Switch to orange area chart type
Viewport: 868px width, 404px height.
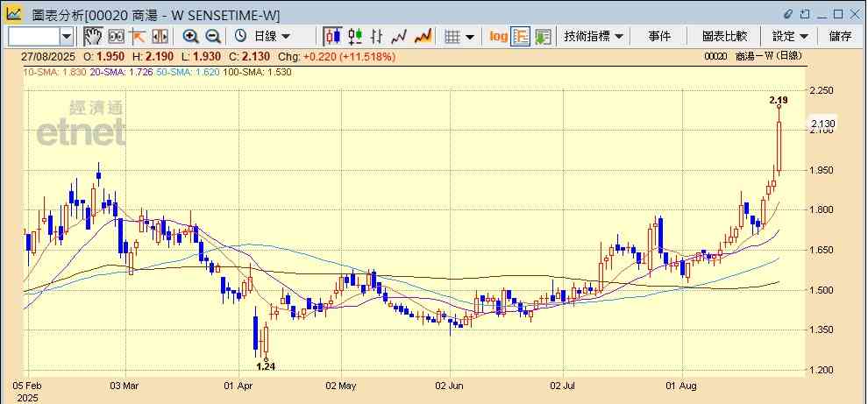423,37
